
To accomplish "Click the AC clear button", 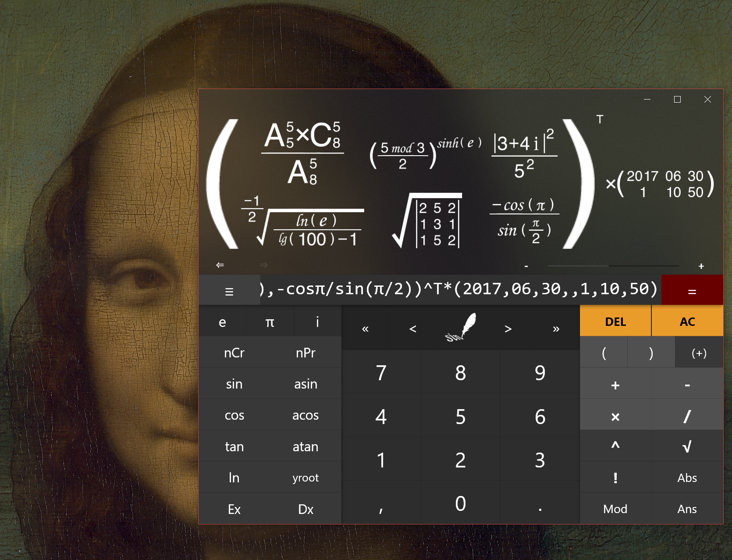I will [687, 321].
